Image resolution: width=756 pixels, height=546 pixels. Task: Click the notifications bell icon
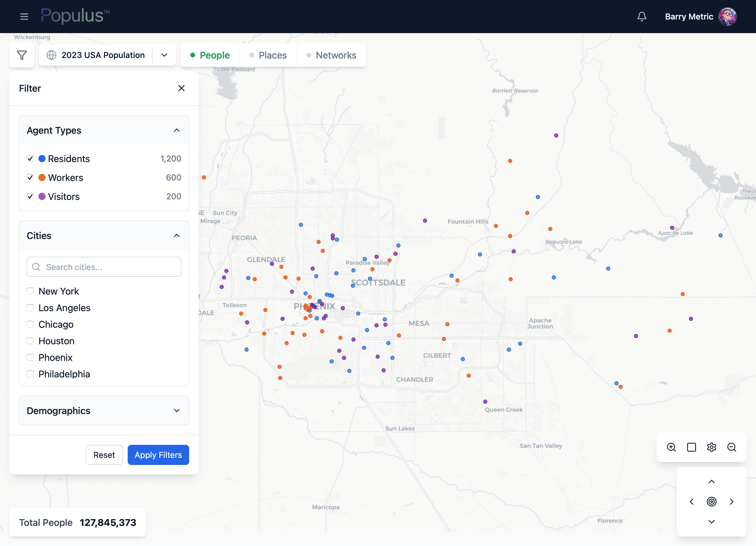[642, 16]
